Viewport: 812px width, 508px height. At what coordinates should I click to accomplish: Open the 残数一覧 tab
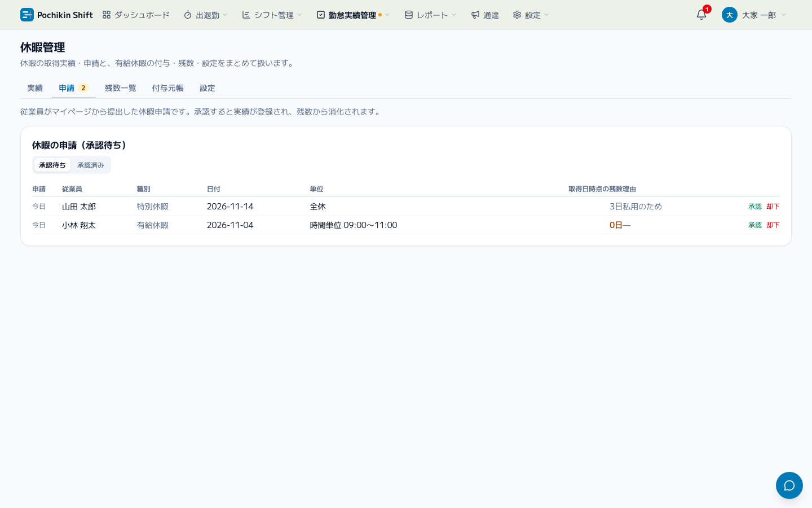pos(121,88)
